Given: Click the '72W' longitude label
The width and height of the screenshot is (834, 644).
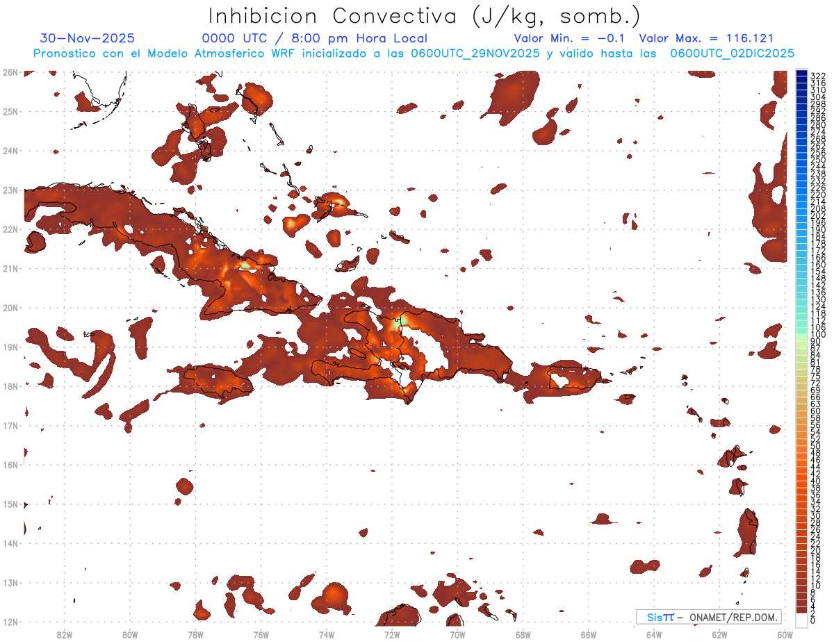Looking at the screenshot, I should 392,634.
